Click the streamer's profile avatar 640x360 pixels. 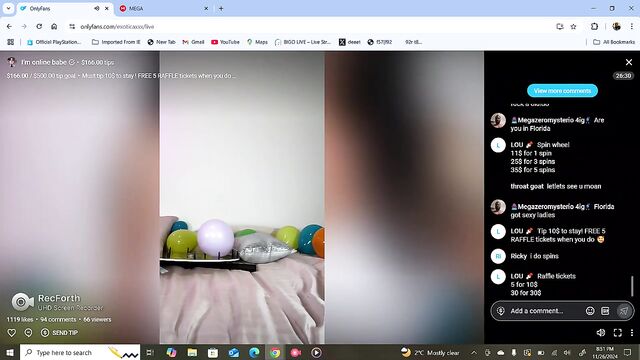pos(11,62)
